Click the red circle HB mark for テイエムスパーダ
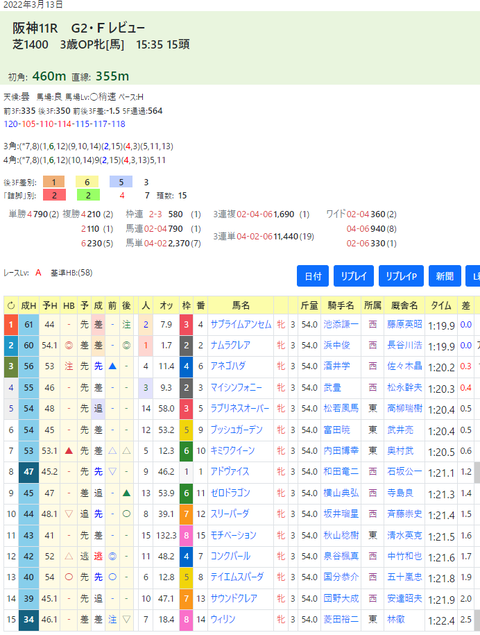This screenshot has width=480, height=635. coord(69,577)
